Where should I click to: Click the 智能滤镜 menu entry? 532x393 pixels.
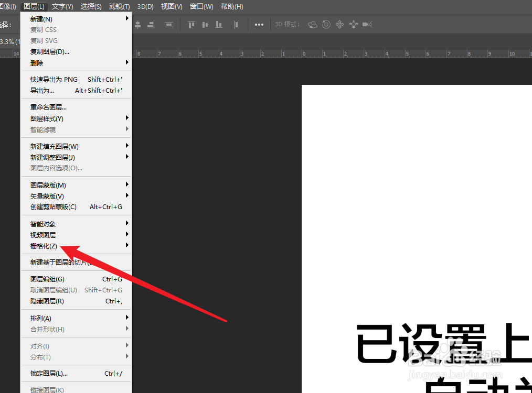pos(77,129)
